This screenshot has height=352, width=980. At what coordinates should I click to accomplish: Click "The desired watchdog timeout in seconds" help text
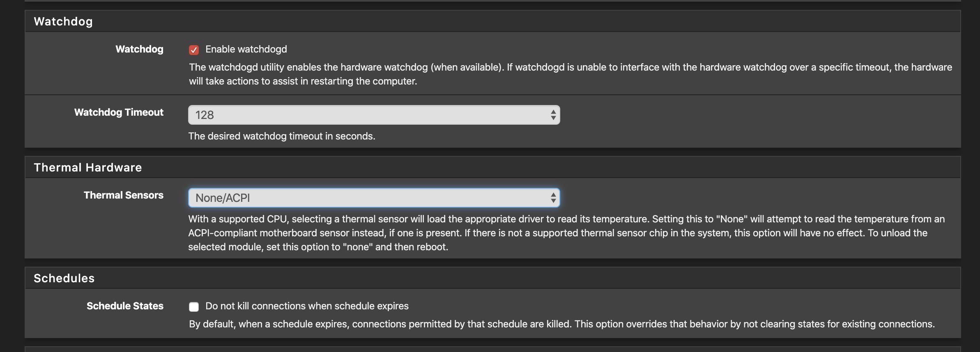(282, 136)
